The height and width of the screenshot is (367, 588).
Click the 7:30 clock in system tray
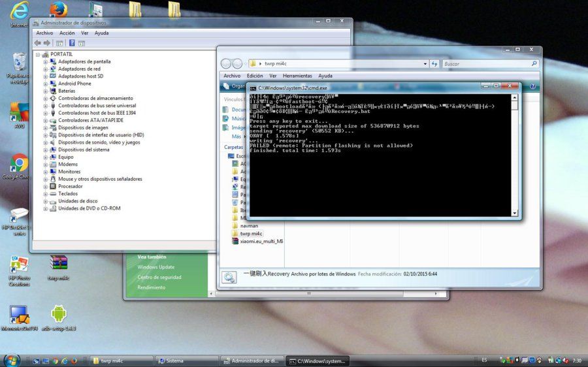[577, 360]
